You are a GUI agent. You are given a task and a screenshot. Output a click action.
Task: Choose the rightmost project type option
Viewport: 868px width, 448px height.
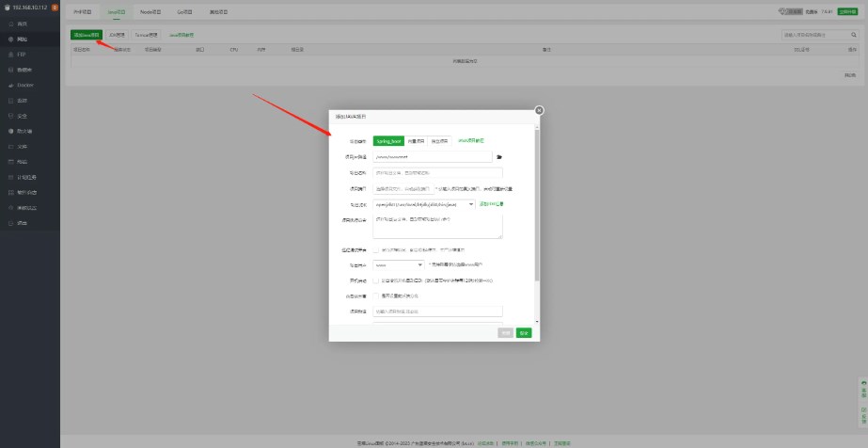[440, 141]
